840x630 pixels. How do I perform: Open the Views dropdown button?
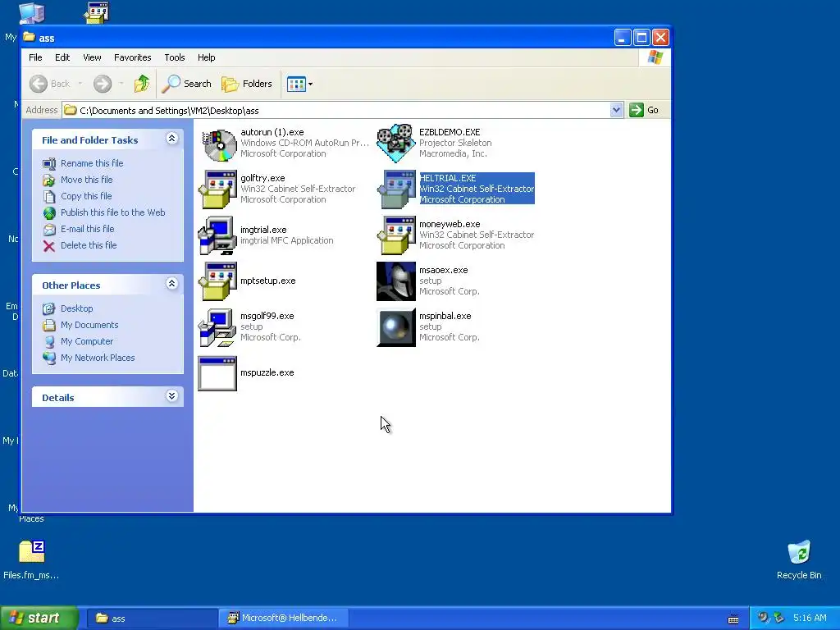coord(299,84)
